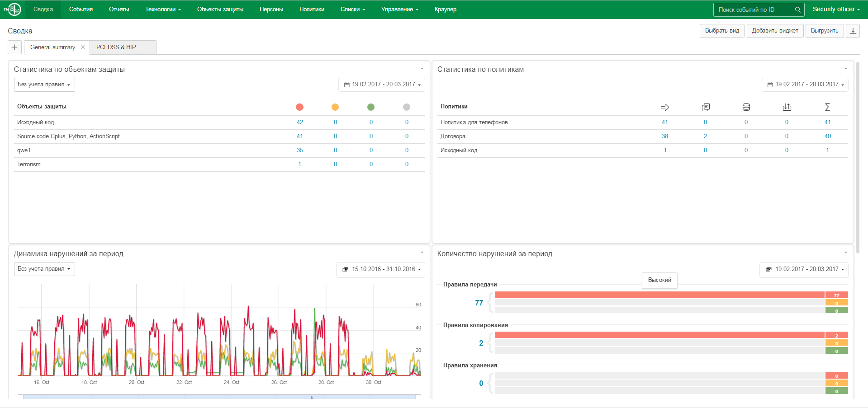Add a new dashboard tab with plus

pos(14,47)
